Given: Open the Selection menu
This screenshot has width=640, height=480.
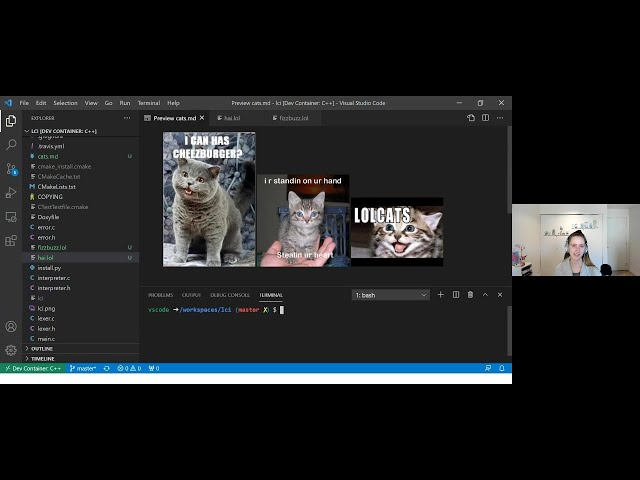Looking at the screenshot, I should coord(65,103).
